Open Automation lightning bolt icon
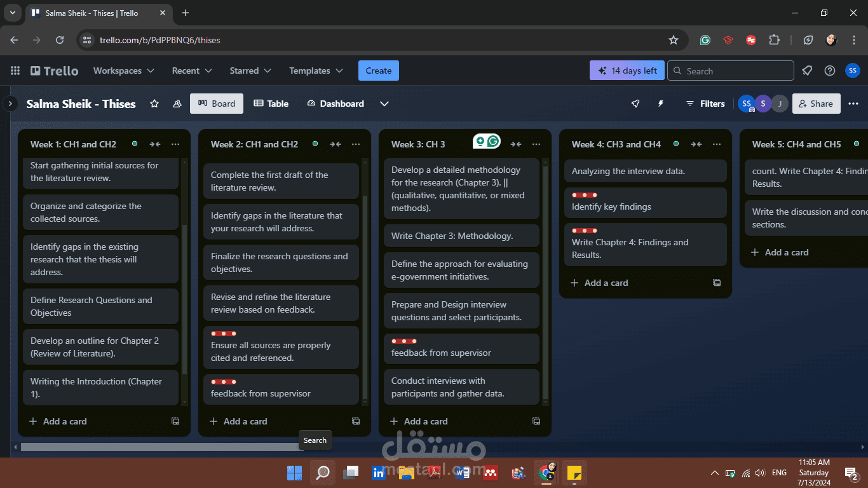 [x=661, y=104]
